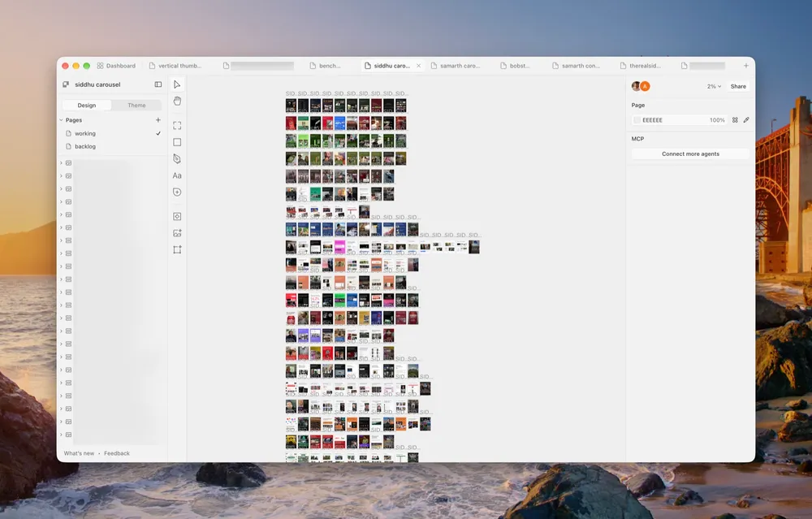Open a new tab with the plus icon
Screen dimensions: 812x519
[745, 66]
